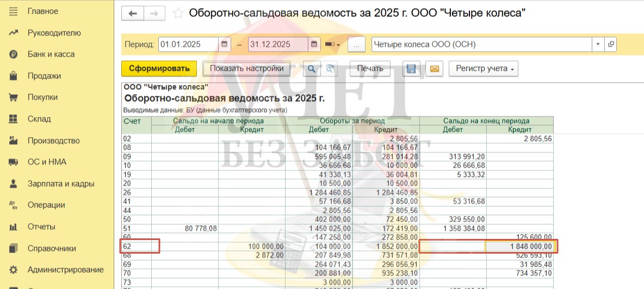Expand the organization dropdown list
The image size is (644, 289).
click(598, 45)
